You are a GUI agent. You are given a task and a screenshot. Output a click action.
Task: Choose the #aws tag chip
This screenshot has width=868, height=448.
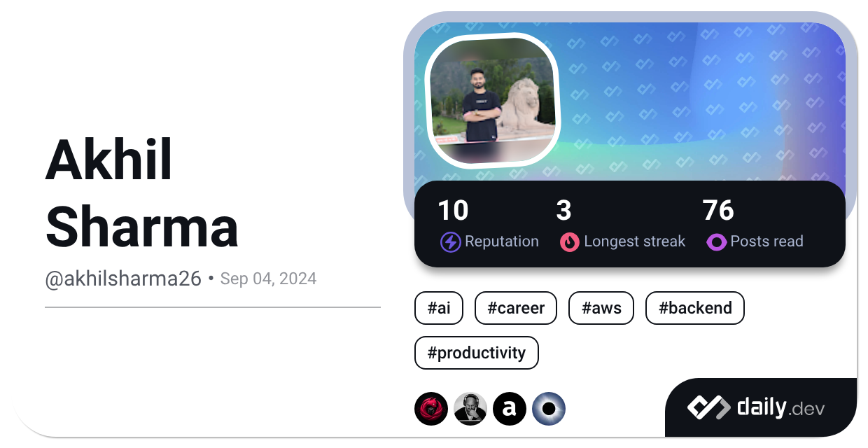(601, 308)
